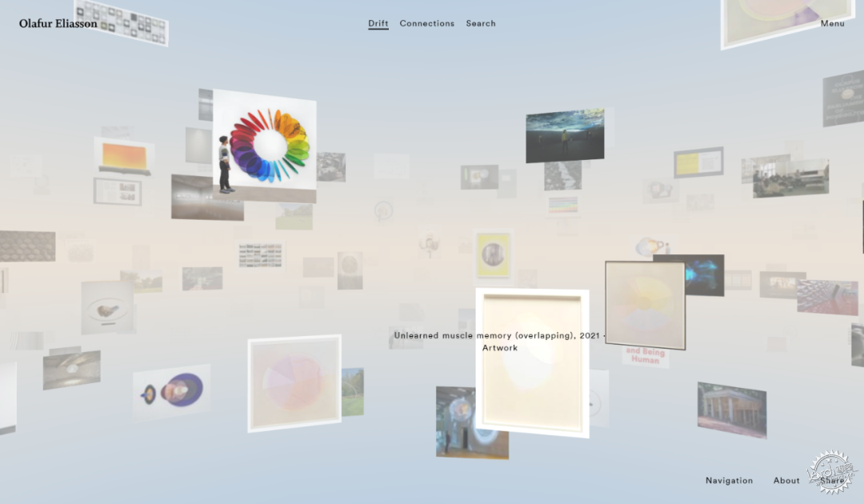Click the Artwork label under the caption
This screenshot has height=504, width=864.
pyautogui.click(x=500, y=347)
